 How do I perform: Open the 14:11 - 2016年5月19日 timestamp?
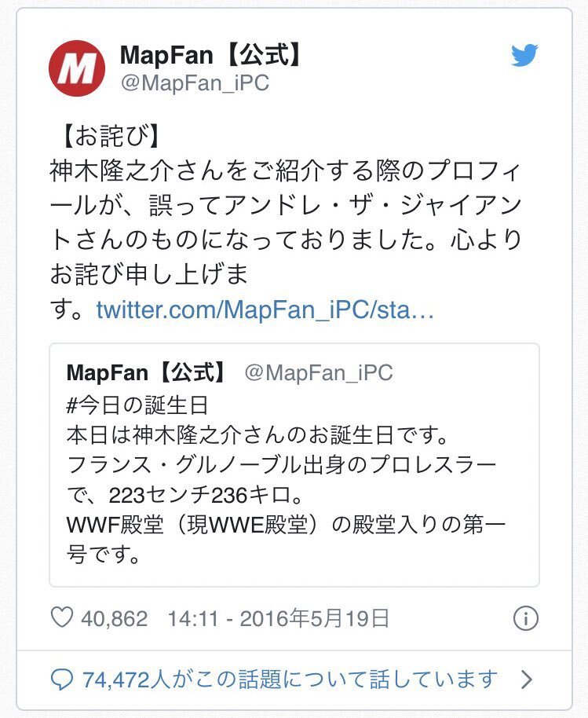click(278, 619)
